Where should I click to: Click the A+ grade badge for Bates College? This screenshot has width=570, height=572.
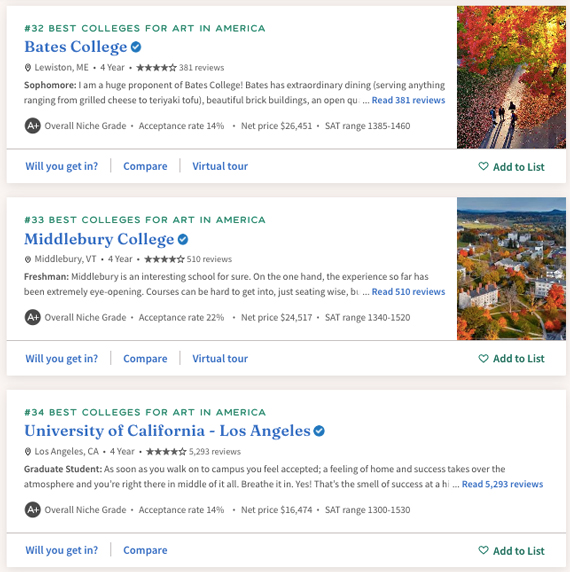point(32,126)
